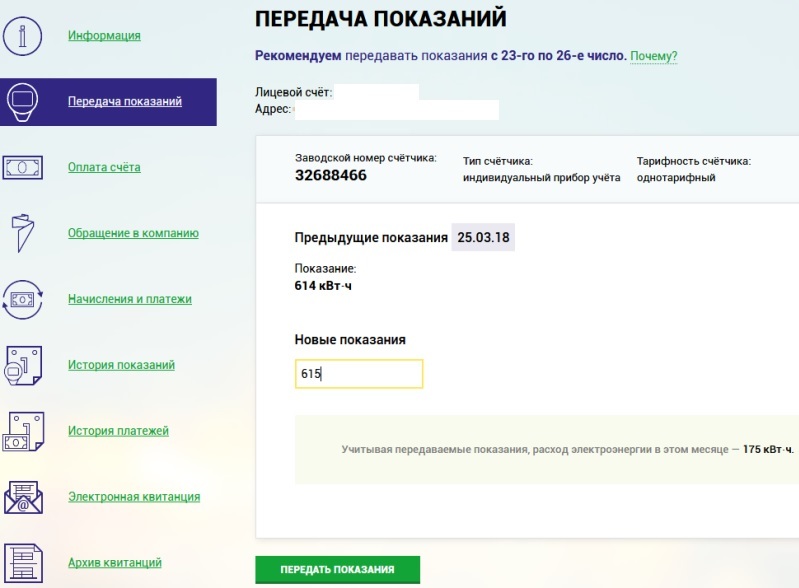The height and width of the screenshot is (588, 799).
Task: Open the История показаний link
Action: pos(121,365)
